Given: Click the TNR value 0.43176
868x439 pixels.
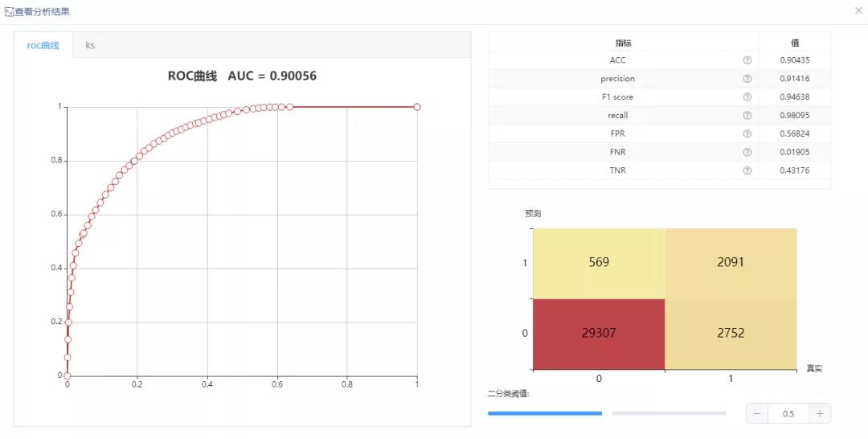Looking at the screenshot, I should click(795, 170).
